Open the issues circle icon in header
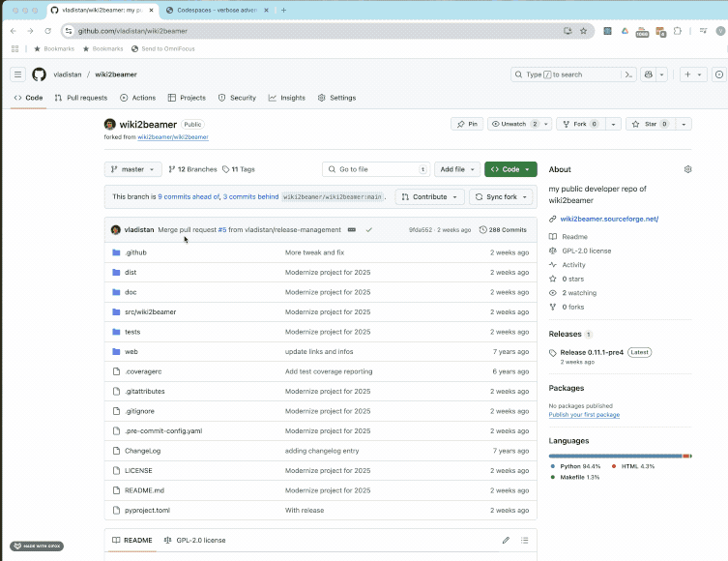 [719, 74]
